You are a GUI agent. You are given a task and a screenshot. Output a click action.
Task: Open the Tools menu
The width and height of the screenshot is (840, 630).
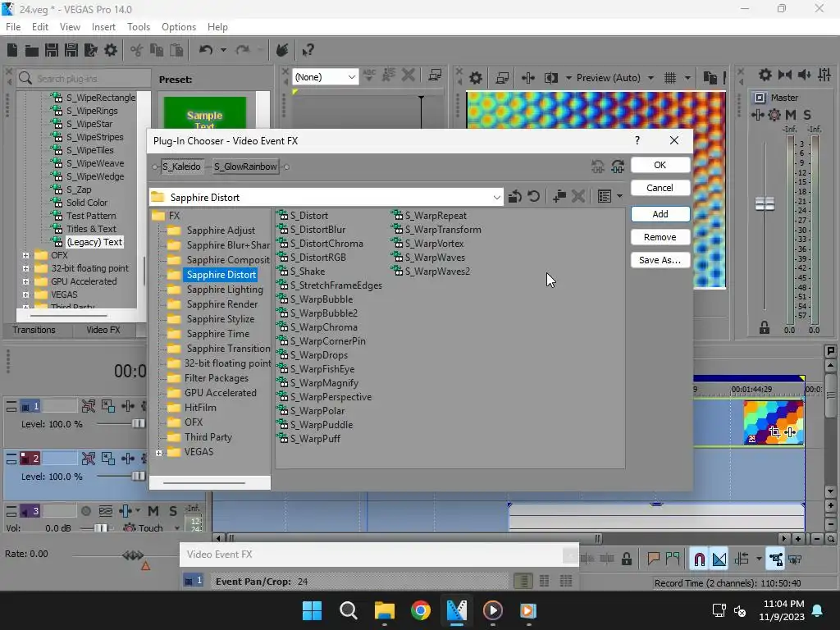[138, 27]
